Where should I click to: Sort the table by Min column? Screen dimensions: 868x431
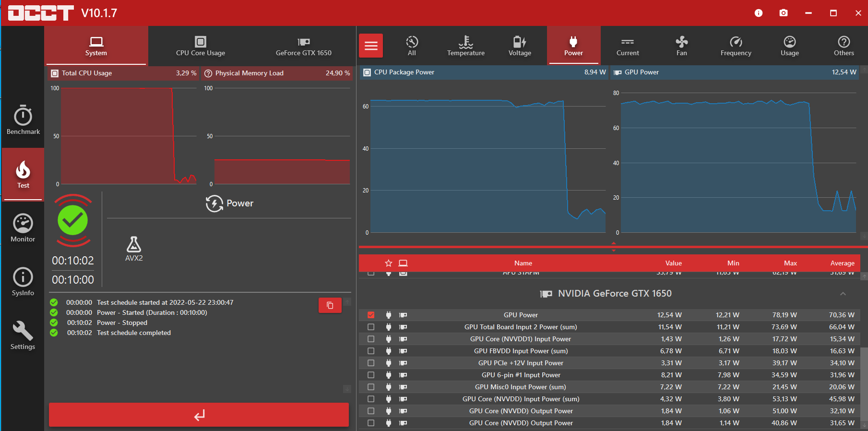coord(733,263)
